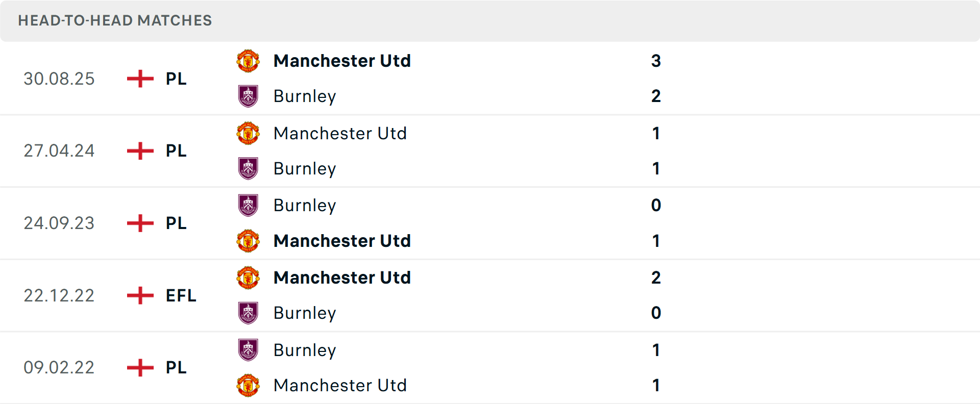Click Manchester Utd crest in 30.08.25 match
The height and width of the screenshot is (404, 980).
(x=248, y=61)
